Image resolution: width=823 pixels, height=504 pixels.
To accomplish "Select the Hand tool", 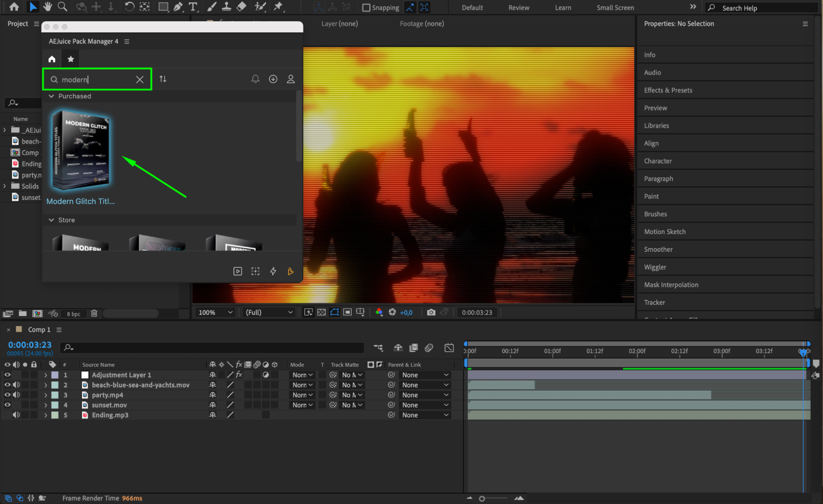I will [48, 7].
